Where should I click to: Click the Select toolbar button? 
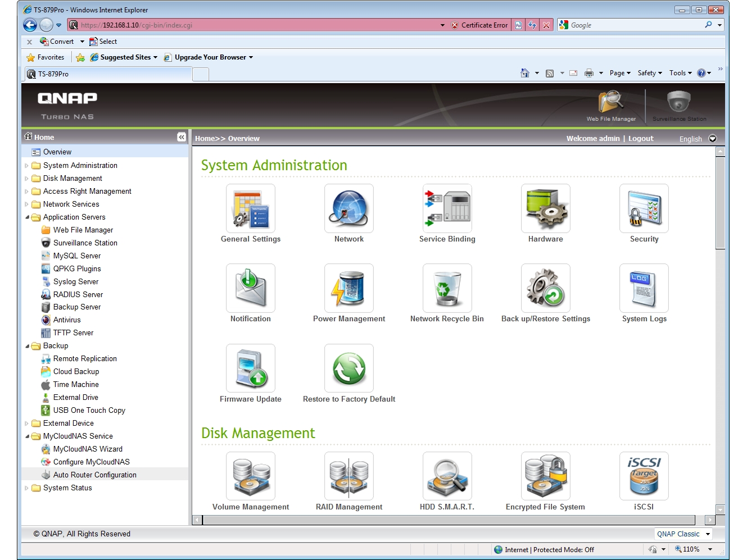click(103, 42)
